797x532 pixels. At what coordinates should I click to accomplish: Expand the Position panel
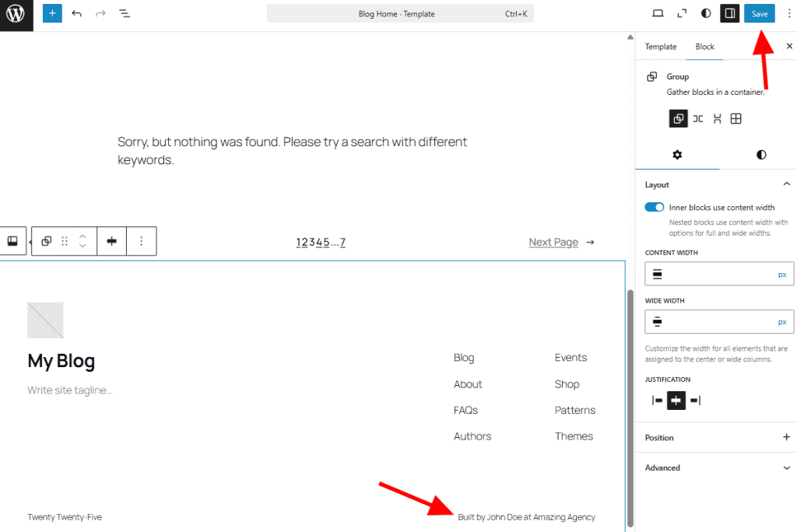tap(785, 437)
